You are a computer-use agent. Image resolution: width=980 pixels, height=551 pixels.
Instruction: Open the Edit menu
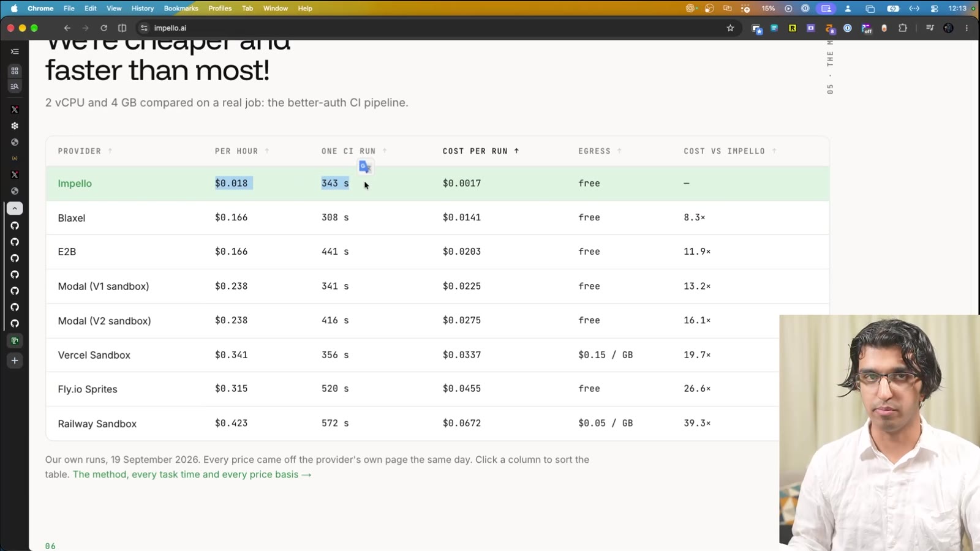point(91,9)
